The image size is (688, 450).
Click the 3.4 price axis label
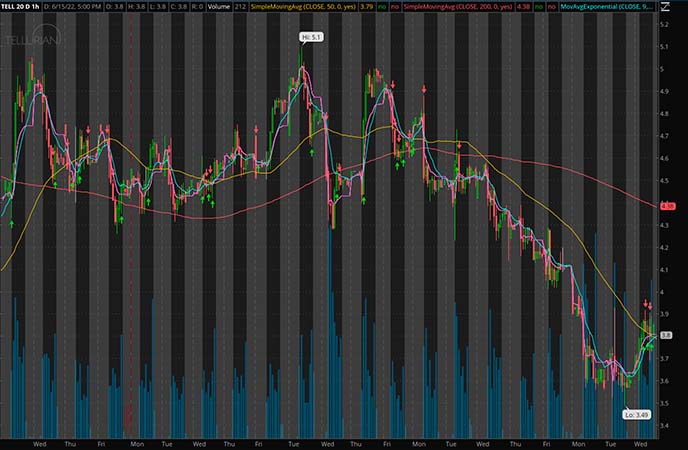pos(664,425)
